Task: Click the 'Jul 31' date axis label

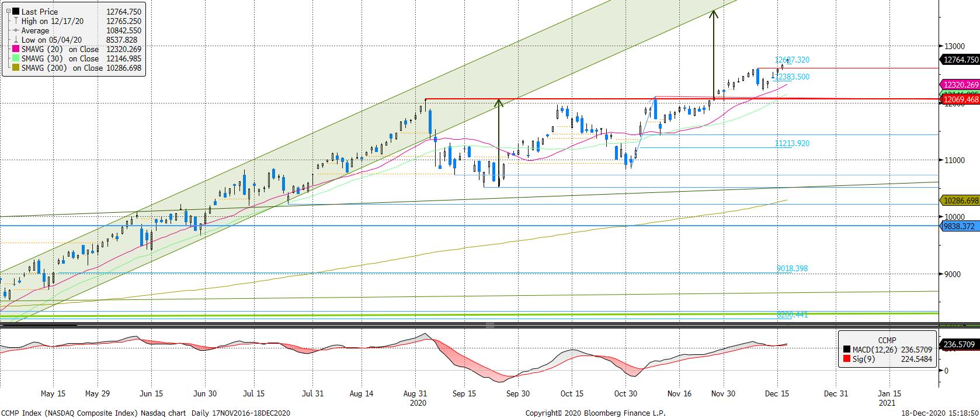Action: click(312, 393)
